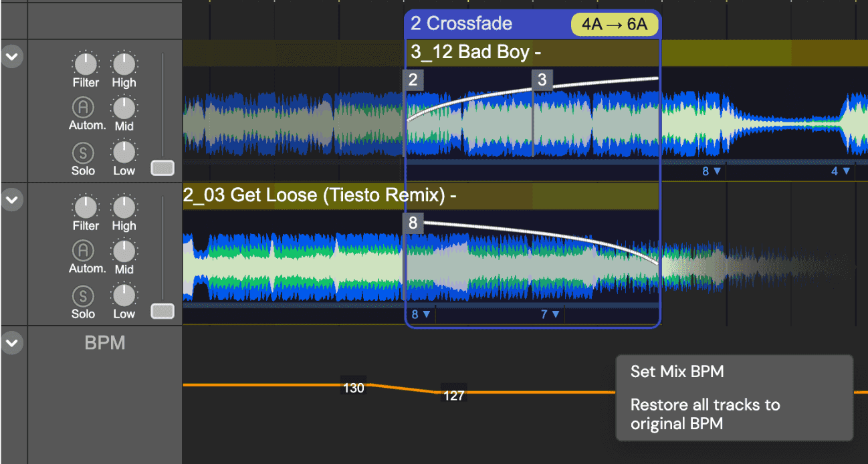The image size is (868, 464).
Task: Open the beat length dropdown showing 8
Action: [421, 314]
